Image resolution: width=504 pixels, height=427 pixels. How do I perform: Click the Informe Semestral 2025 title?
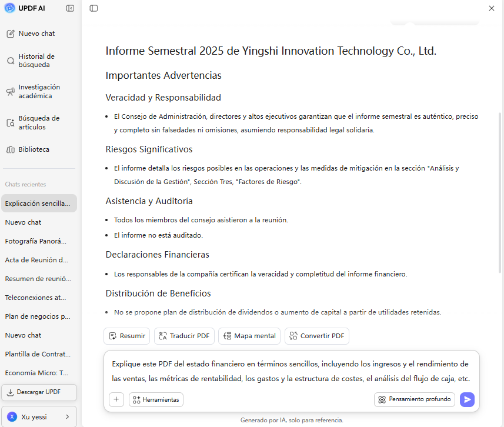point(271,51)
